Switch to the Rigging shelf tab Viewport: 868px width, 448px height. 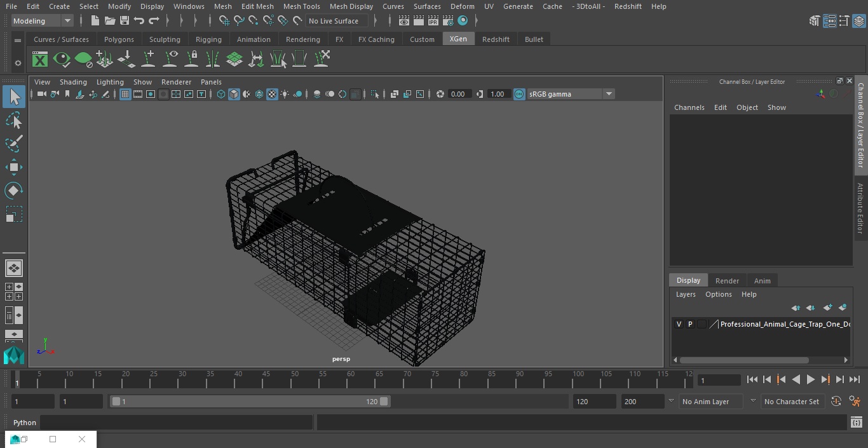[x=208, y=39]
